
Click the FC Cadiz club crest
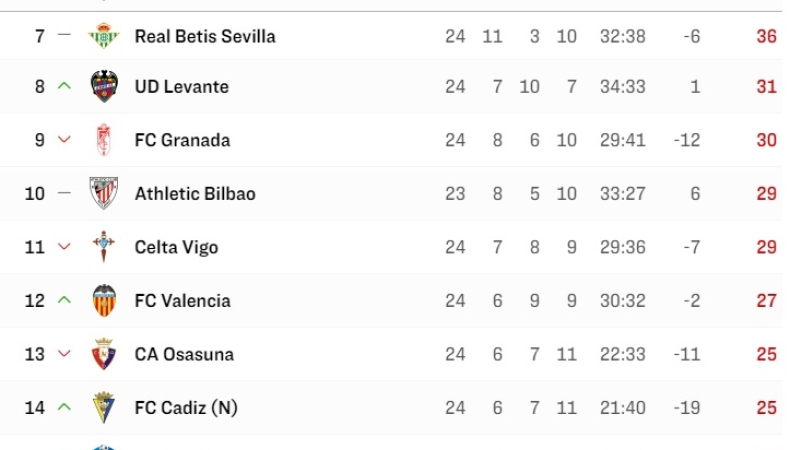click(x=104, y=407)
